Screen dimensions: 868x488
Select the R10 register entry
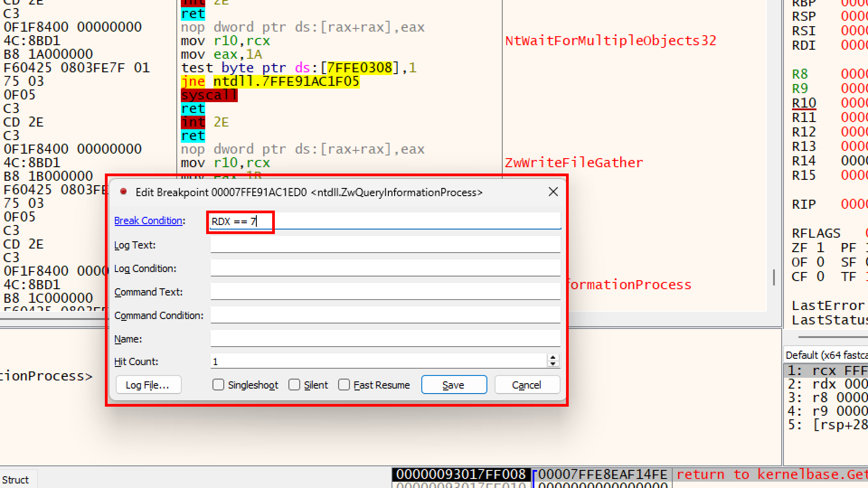click(804, 103)
